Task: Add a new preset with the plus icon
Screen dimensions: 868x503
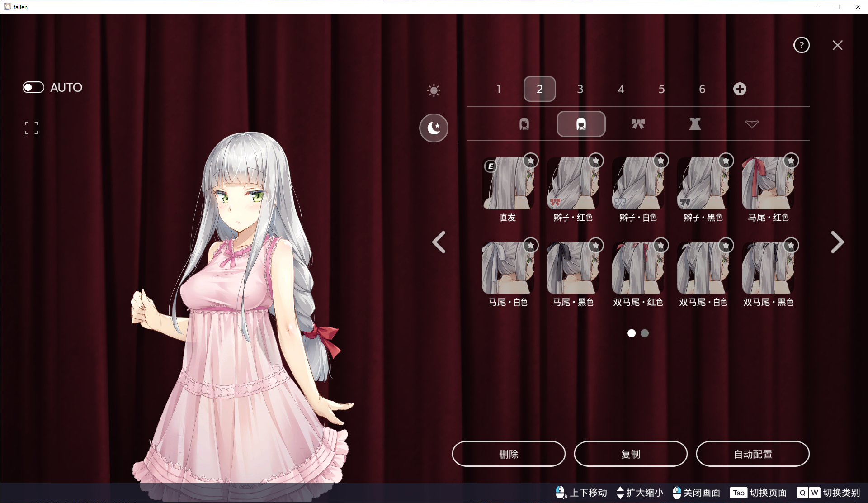Action: coord(740,89)
